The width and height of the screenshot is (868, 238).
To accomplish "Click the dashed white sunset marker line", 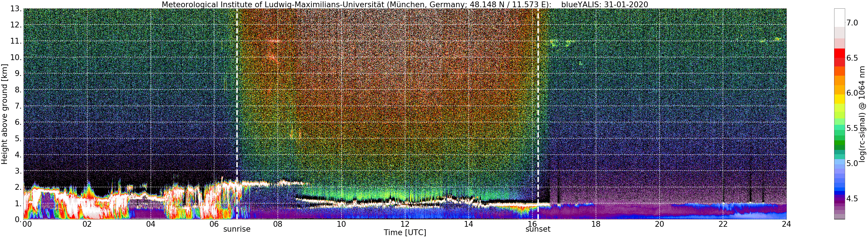I will click(538, 114).
